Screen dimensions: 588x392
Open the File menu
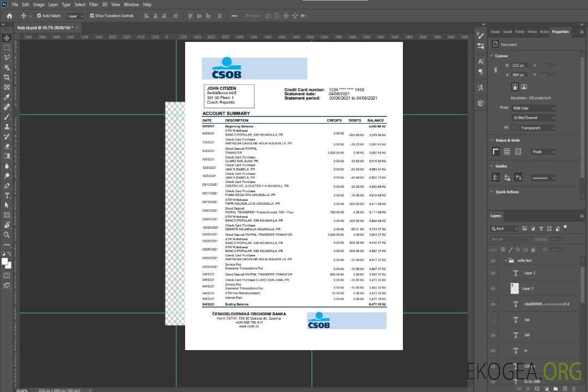coord(15,4)
